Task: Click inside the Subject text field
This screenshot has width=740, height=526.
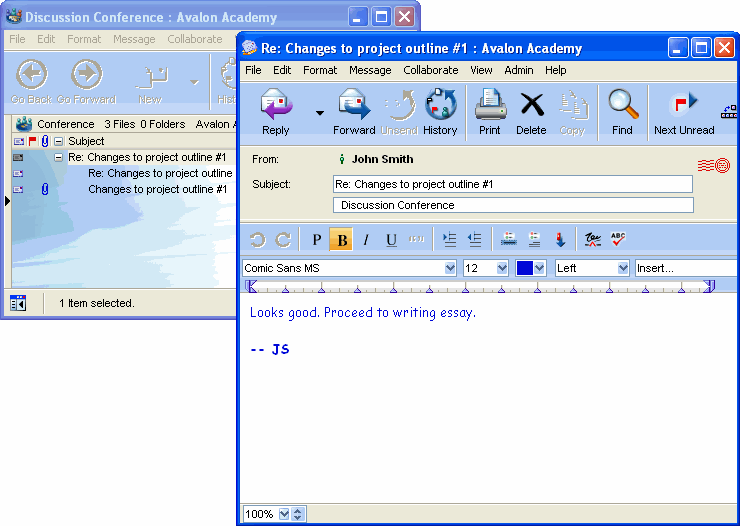Action: click(512, 184)
